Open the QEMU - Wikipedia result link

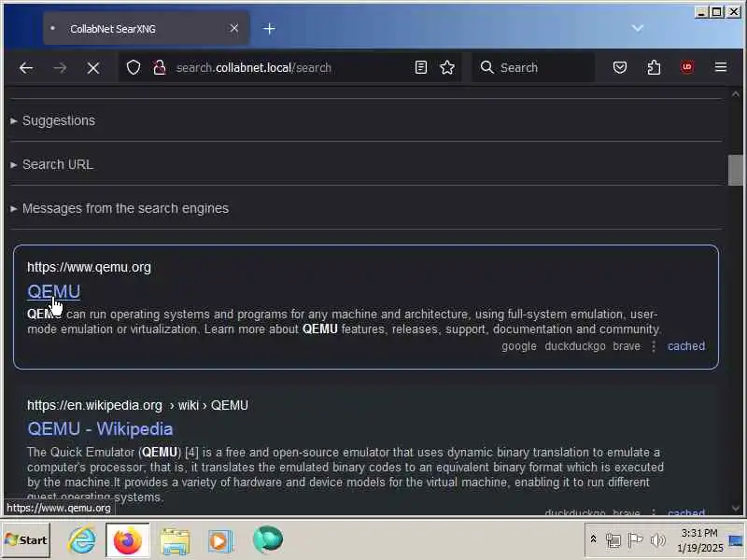(x=100, y=429)
